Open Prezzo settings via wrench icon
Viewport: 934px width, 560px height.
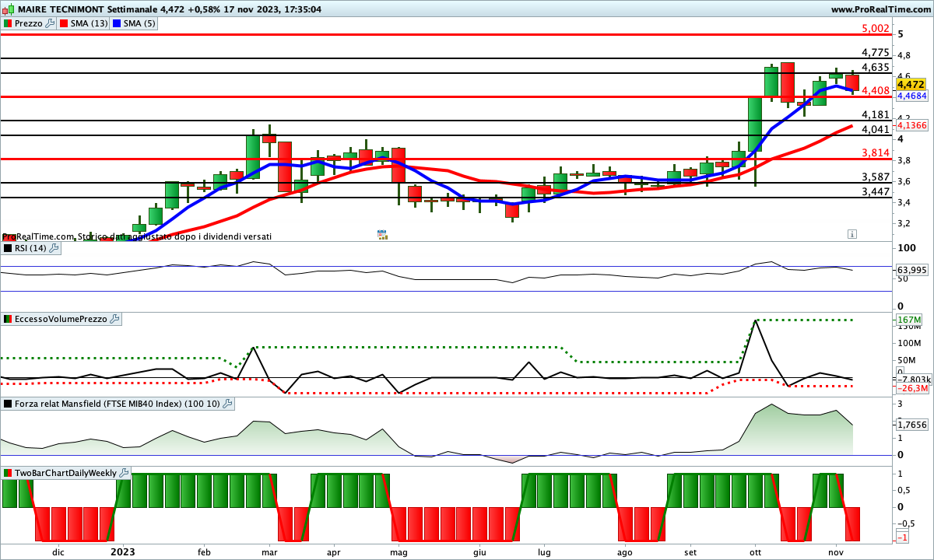[51, 23]
